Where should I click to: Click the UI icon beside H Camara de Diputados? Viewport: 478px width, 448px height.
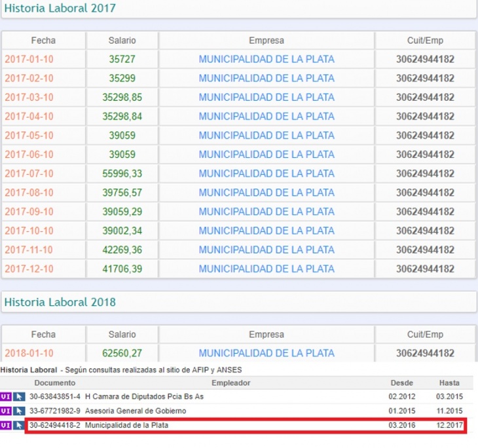(x=6, y=397)
